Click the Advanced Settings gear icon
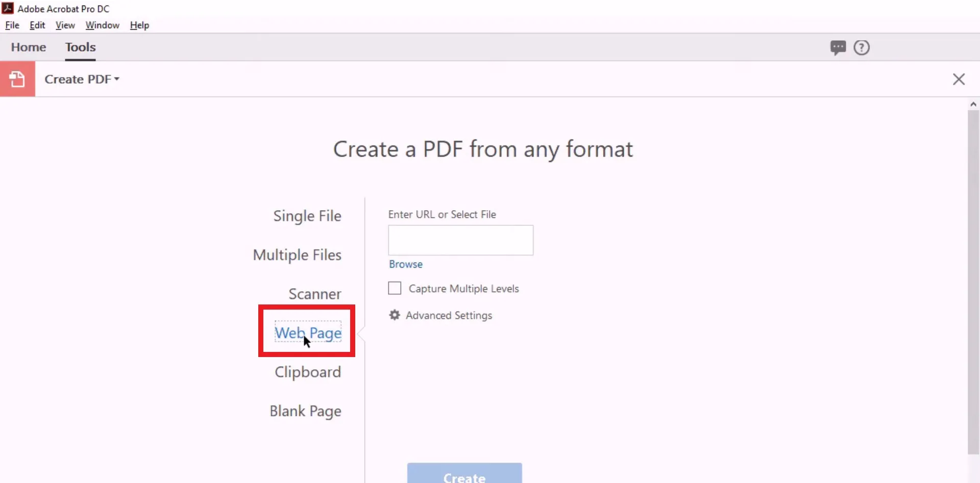The image size is (980, 483). 394,315
